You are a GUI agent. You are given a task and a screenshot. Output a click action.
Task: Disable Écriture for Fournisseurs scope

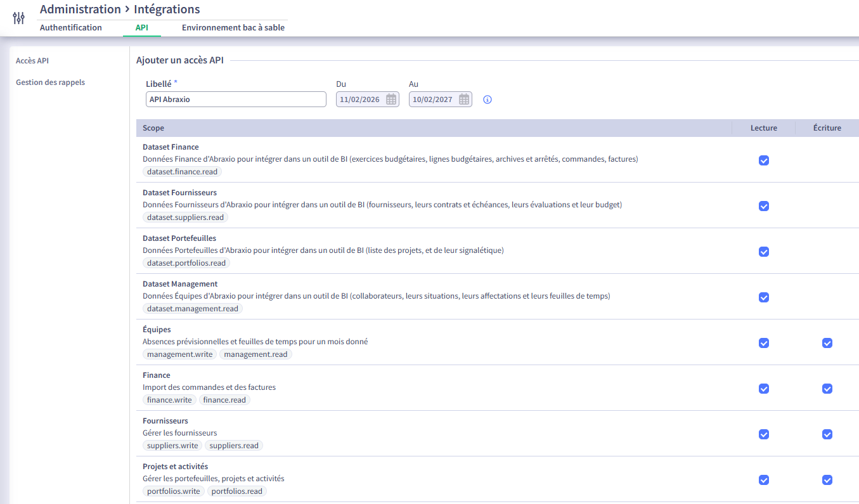coord(827,434)
